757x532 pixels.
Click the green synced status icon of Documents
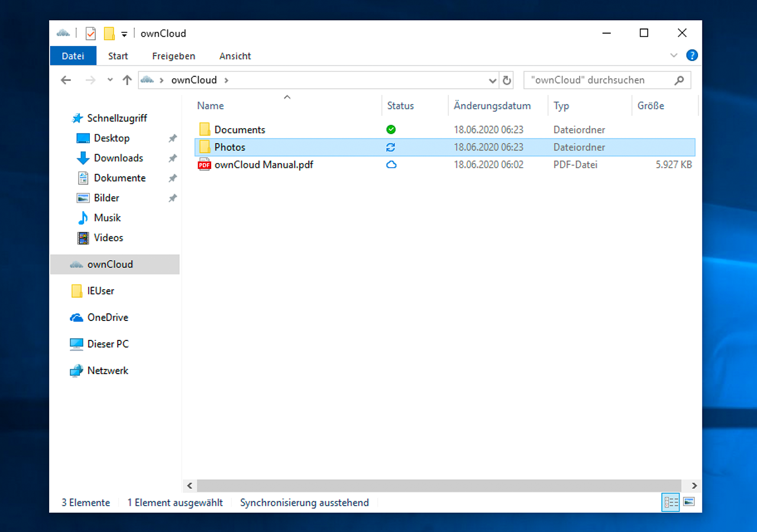tap(391, 129)
